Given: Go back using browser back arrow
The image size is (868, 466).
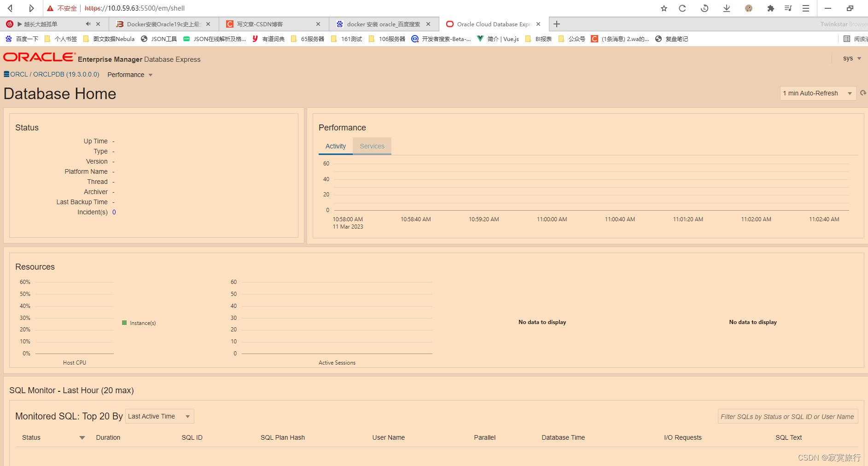Looking at the screenshot, I should coord(10,8).
